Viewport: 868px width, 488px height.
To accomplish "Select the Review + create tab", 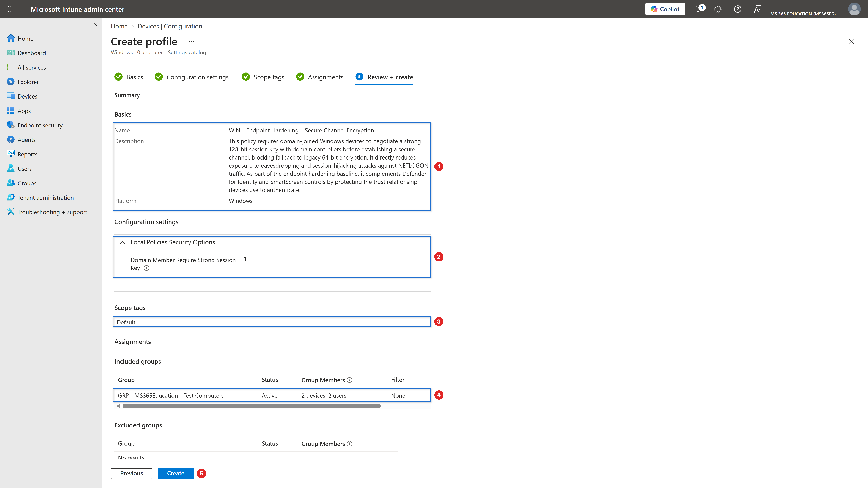I will (x=384, y=77).
